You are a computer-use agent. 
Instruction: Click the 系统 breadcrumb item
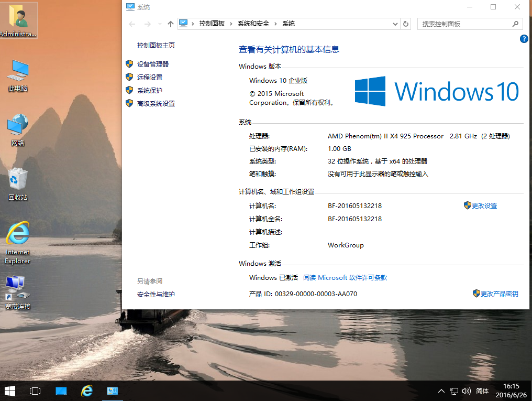point(289,24)
